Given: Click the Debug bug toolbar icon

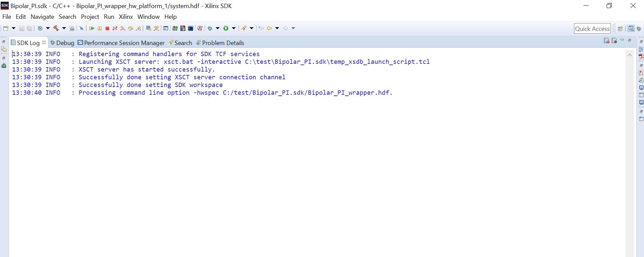Looking at the screenshot, I should pyautogui.click(x=210, y=29).
